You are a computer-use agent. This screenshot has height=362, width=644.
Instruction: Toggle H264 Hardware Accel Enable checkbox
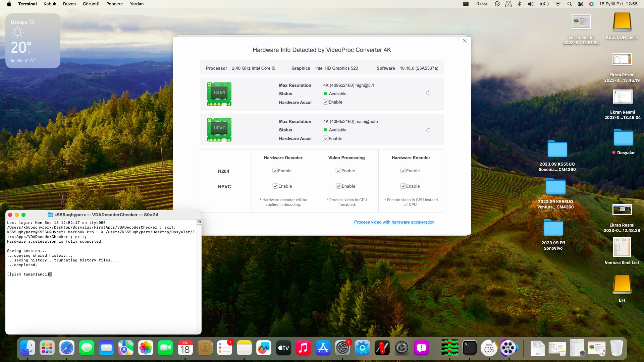click(x=325, y=102)
